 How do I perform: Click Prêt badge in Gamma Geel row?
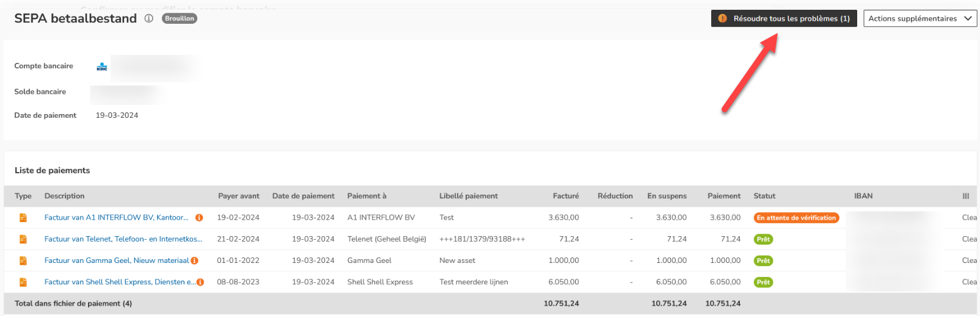point(763,260)
